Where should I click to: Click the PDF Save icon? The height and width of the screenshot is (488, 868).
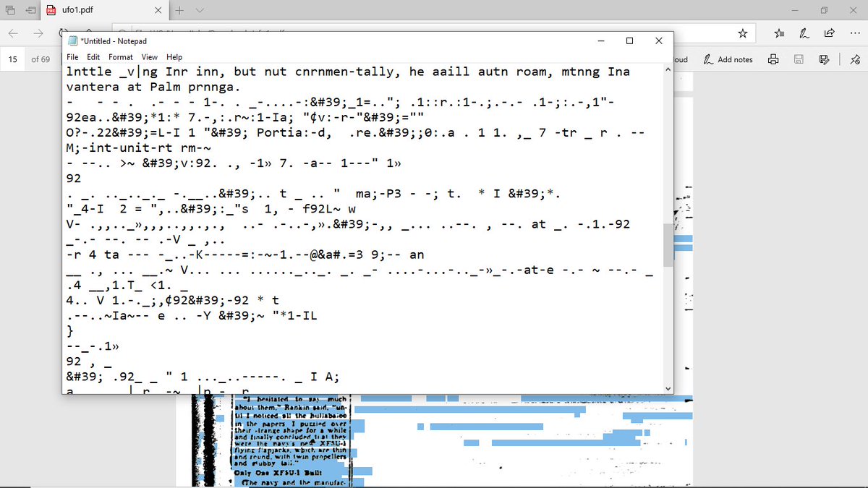[x=799, y=59]
